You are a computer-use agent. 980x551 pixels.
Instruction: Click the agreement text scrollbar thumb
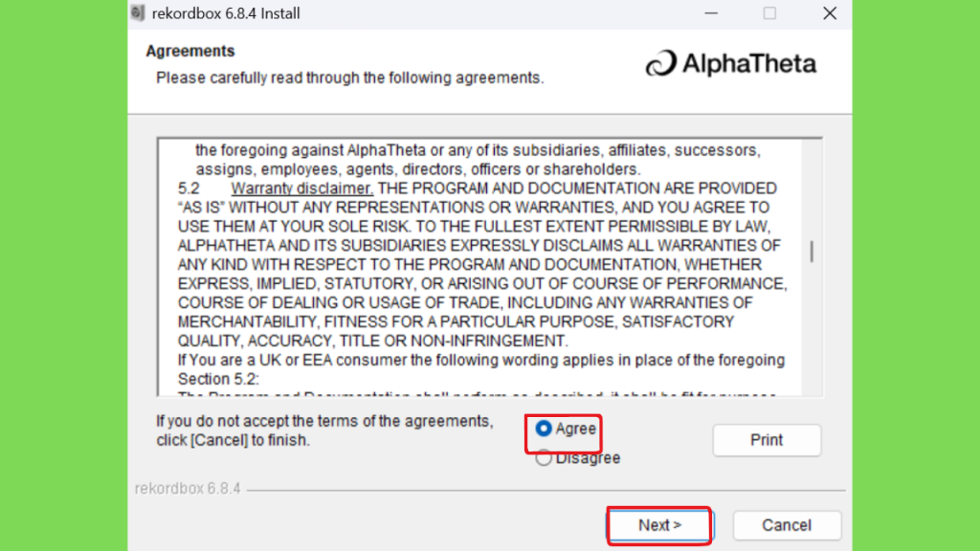coord(812,252)
